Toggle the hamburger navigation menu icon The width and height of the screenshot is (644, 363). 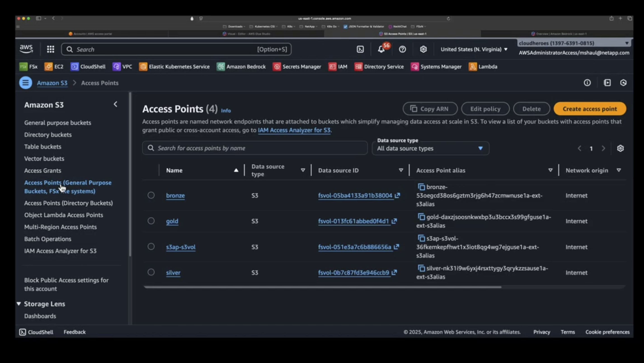pyautogui.click(x=26, y=83)
